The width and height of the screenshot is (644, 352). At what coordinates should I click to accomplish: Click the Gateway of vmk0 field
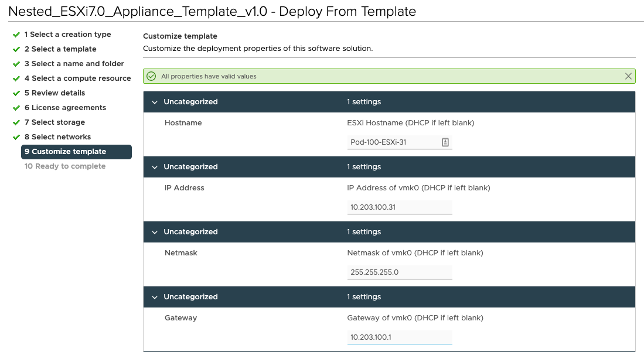[399, 337]
